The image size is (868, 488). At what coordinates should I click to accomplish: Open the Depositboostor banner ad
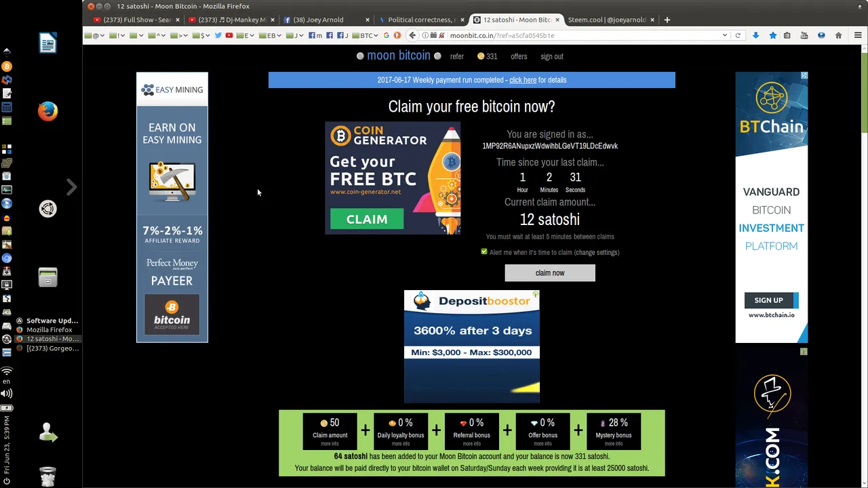pyautogui.click(x=472, y=346)
